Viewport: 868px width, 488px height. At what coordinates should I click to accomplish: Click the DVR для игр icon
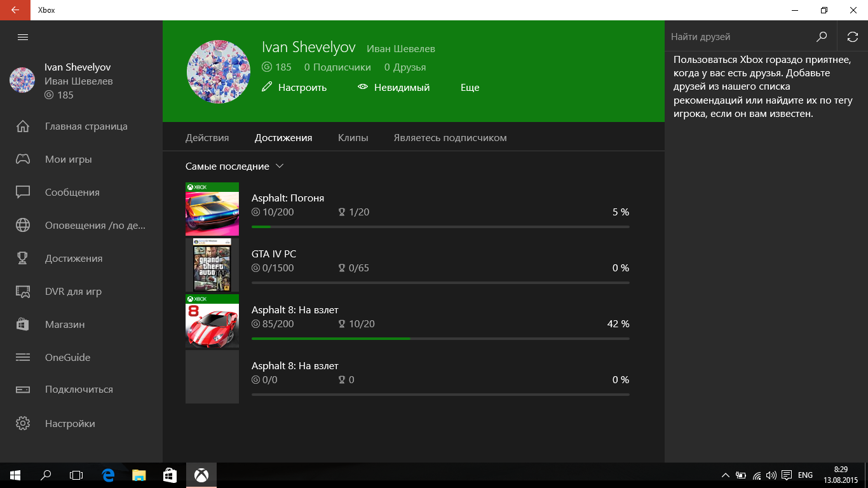23,292
